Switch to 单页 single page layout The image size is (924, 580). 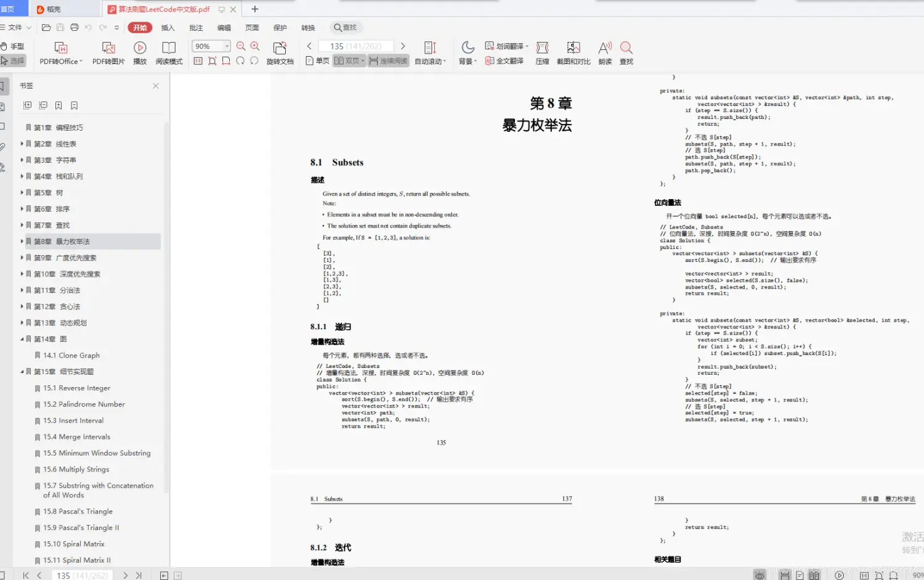(318, 61)
